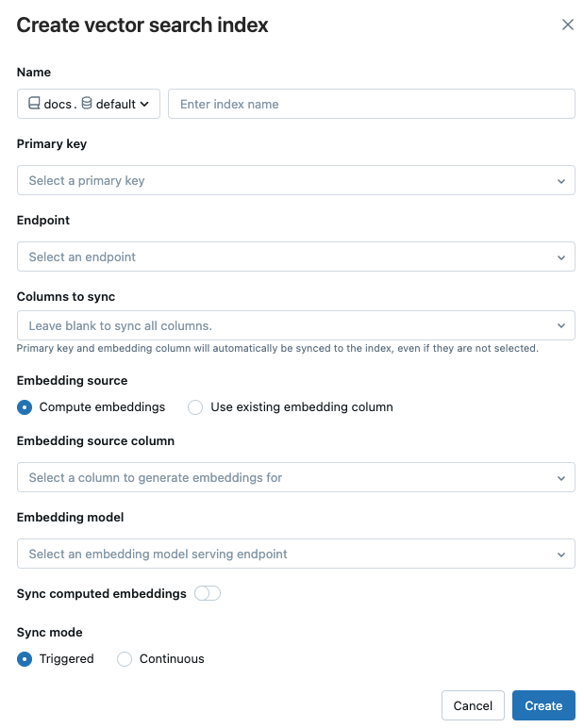
Task: Select the Triggered sync mode
Action: pos(25,659)
